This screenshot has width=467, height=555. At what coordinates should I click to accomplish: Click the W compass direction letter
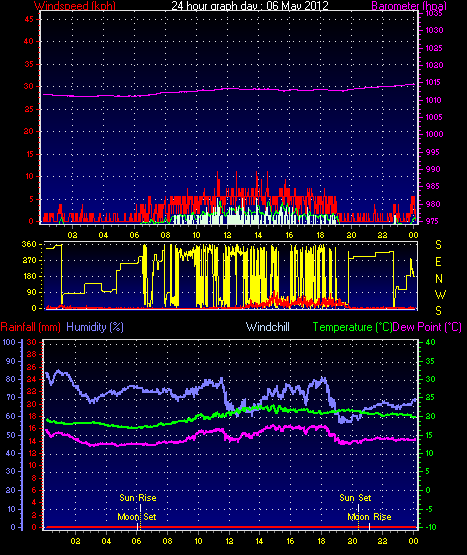[x=440, y=294]
